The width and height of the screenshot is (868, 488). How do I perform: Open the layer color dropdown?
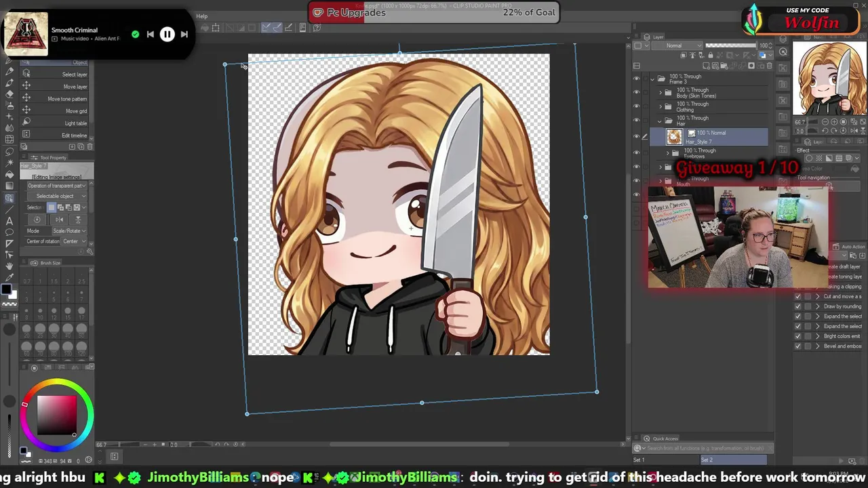[x=764, y=56]
